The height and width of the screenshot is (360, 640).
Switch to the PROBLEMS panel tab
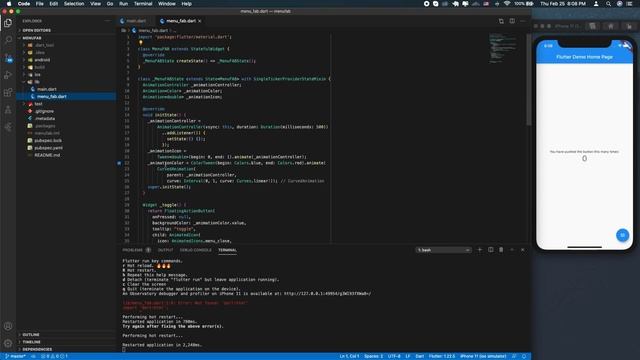click(x=132, y=250)
